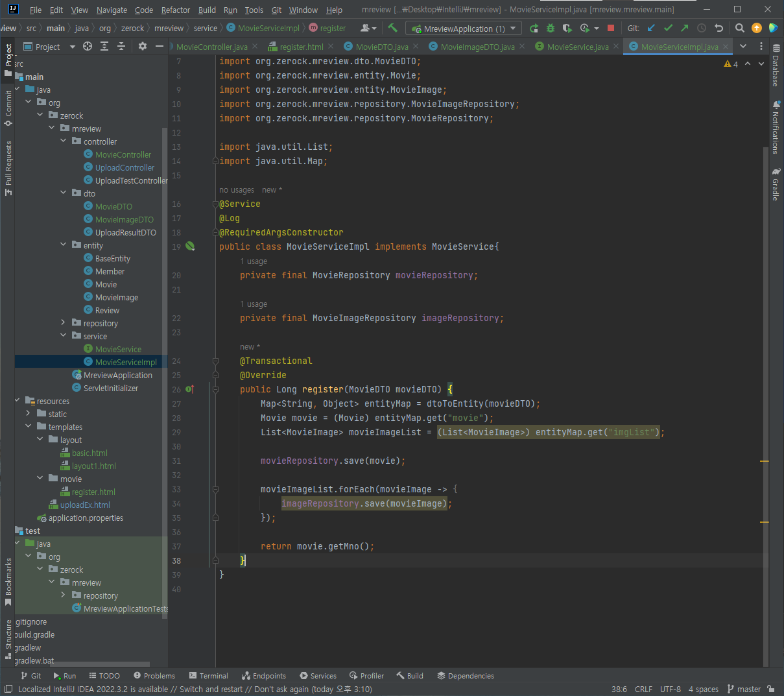Collapse the controller folder
The height and width of the screenshot is (696, 784).
click(63, 141)
